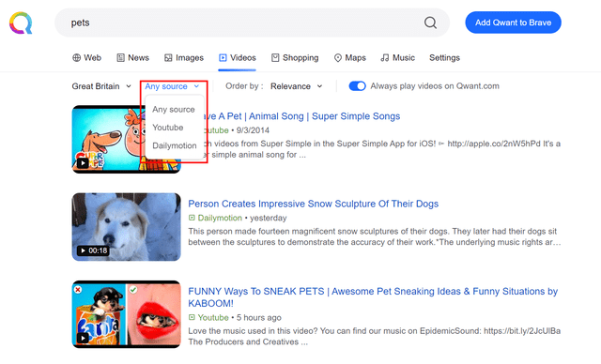Viewport: 601px width, 364px height.
Task: Select Youtube option in source list
Action: point(168,128)
